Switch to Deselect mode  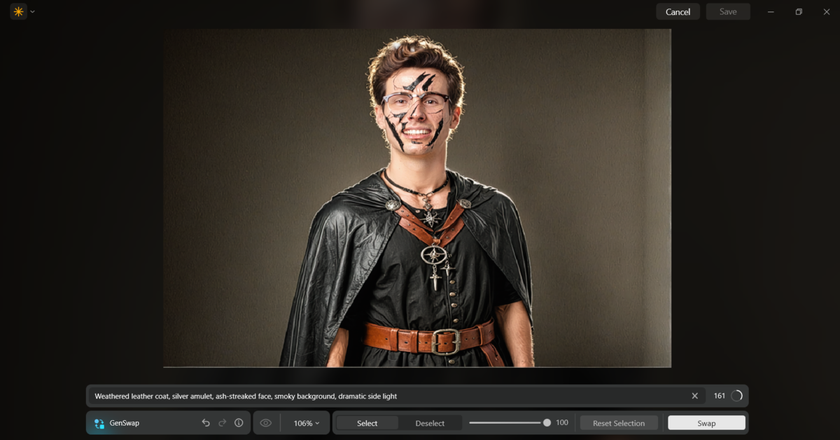coord(430,423)
